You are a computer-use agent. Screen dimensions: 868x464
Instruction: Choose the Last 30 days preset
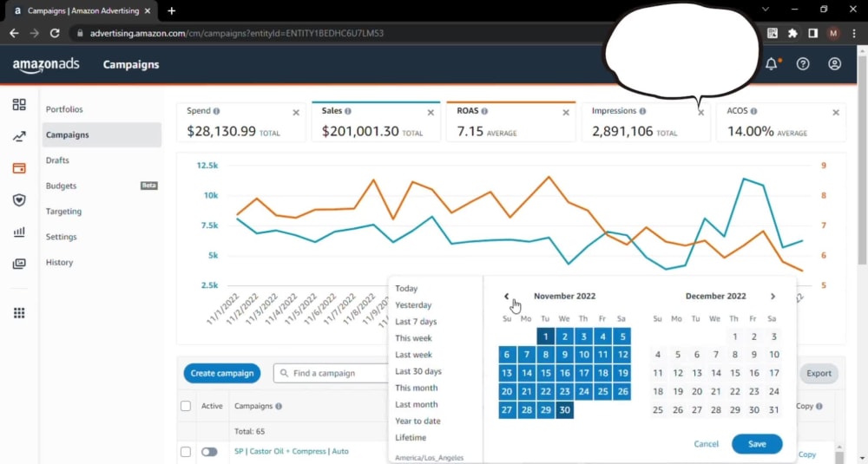pyautogui.click(x=418, y=372)
